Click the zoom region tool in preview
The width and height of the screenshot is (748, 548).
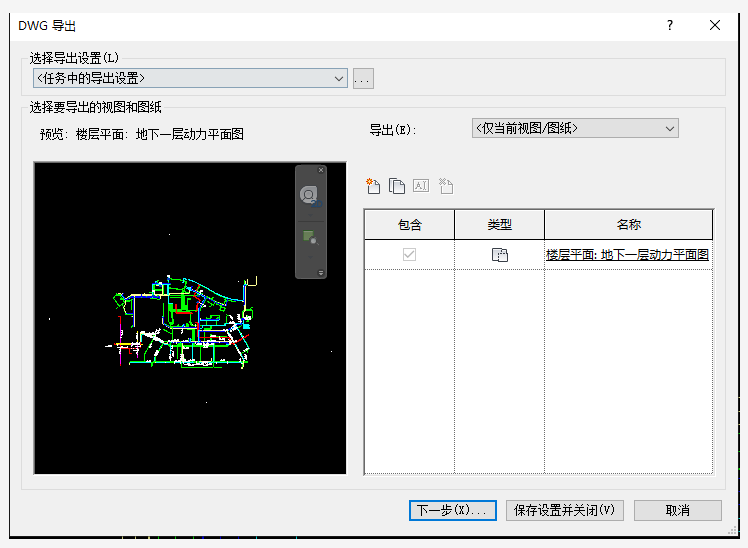pos(309,237)
